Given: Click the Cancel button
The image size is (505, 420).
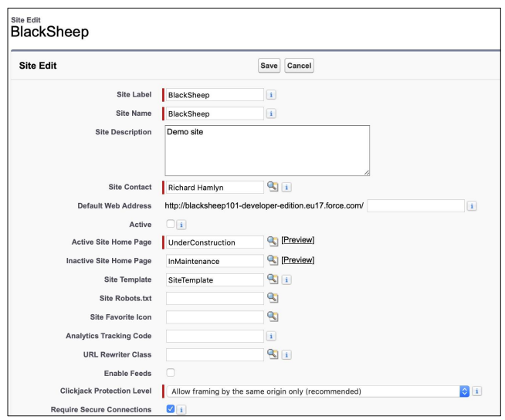Looking at the screenshot, I should pos(299,66).
